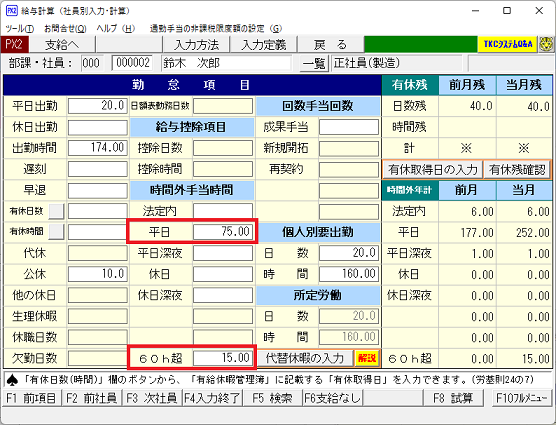Open the employee 一覧 list button

pyautogui.click(x=314, y=63)
